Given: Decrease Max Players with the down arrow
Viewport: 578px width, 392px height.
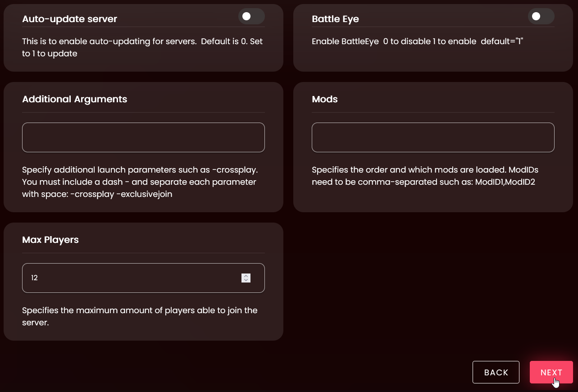Looking at the screenshot, I should point(246,280).
